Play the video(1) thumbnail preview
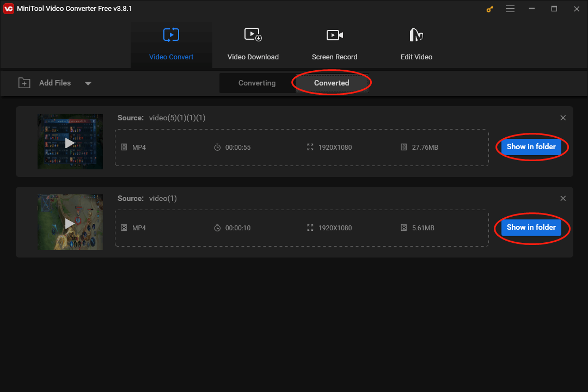588x392 pixels. [x=70, y=223]
